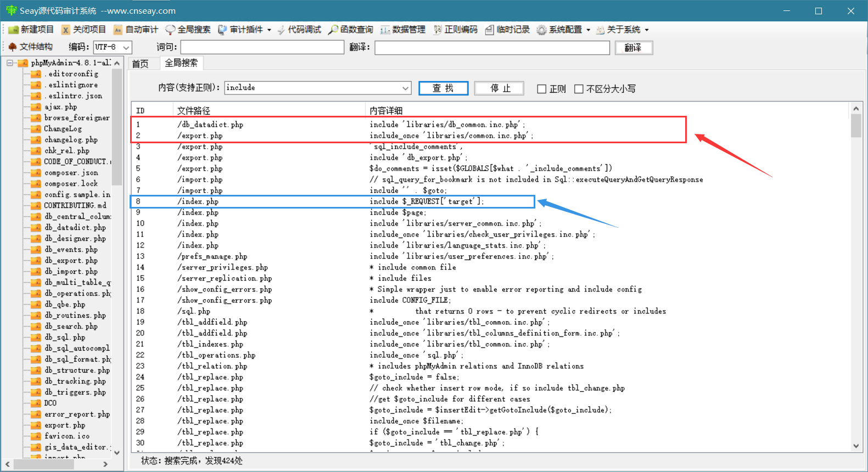The height and width of the screenshot is (472, 868).
Task: Open 全局搜索 global search tool
Action: click(x=188, y=30)
